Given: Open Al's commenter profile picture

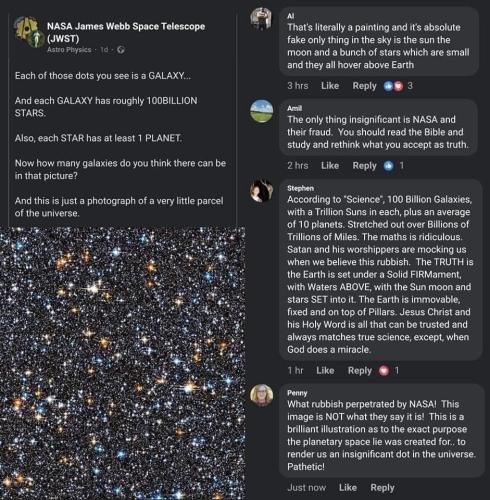Looking at the screenshot, I should [x=261, y=18].
